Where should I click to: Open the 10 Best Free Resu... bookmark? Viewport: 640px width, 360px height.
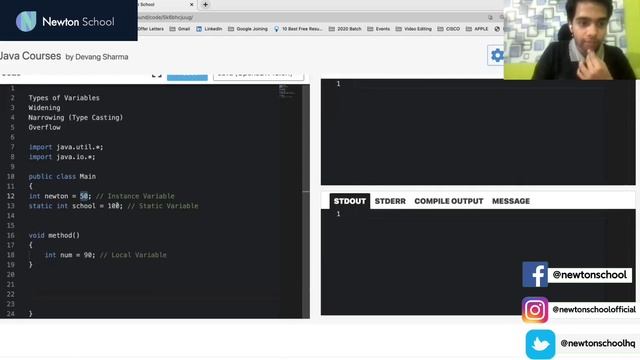point(298,29)
